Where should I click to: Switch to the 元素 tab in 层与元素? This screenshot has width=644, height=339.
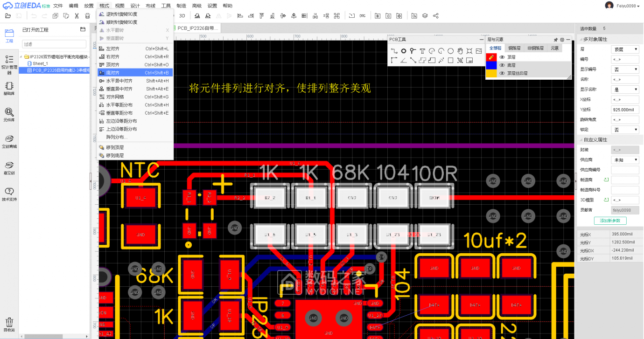click(554, 48)
